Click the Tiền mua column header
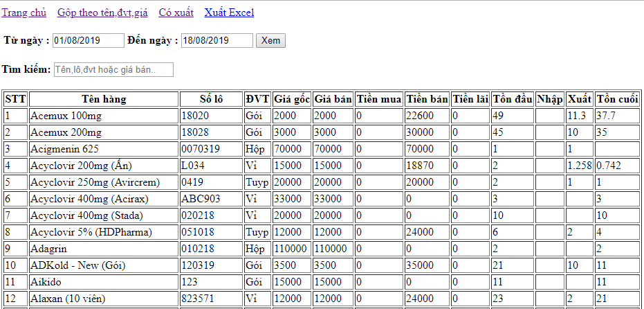This screenshot has width=644, height=309. 379,99
